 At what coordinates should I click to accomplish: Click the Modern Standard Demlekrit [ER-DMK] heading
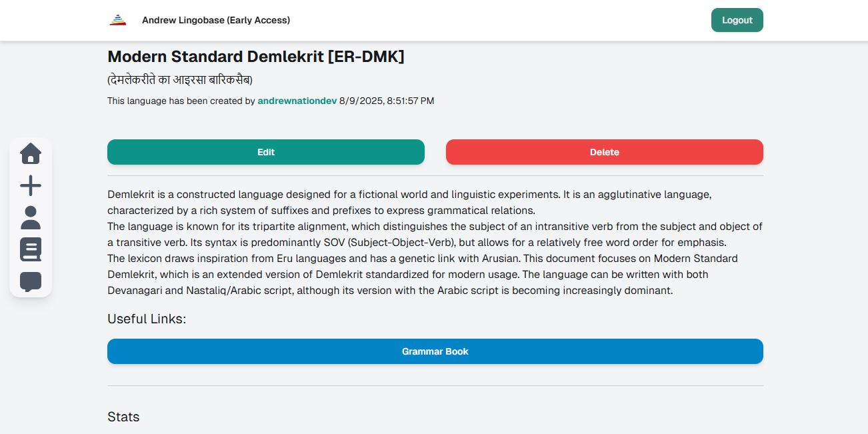256,57
